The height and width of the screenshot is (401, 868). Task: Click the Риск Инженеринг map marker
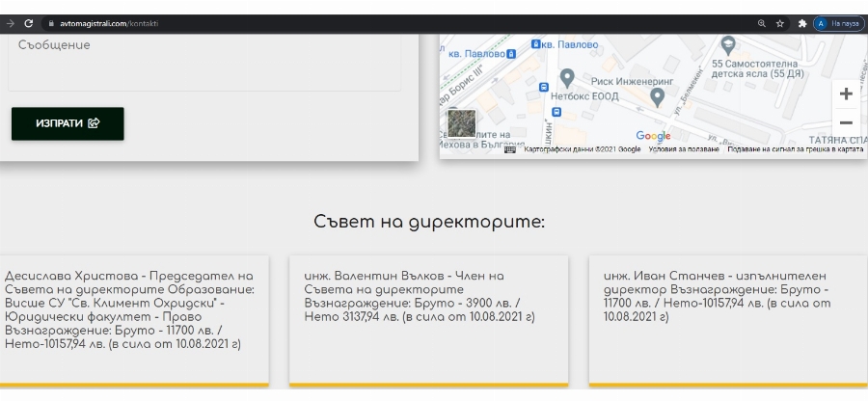pos(658,95)
